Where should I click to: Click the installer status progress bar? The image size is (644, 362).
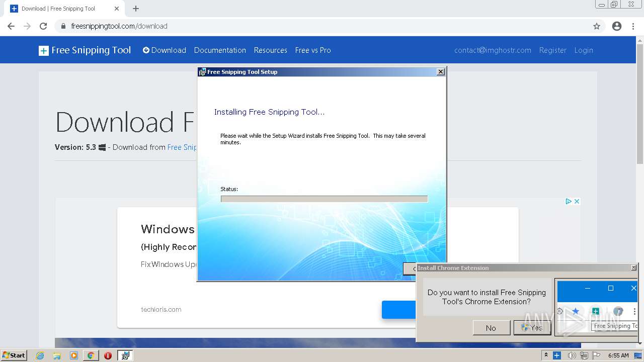pyautogui.click(x=324, y=199)
